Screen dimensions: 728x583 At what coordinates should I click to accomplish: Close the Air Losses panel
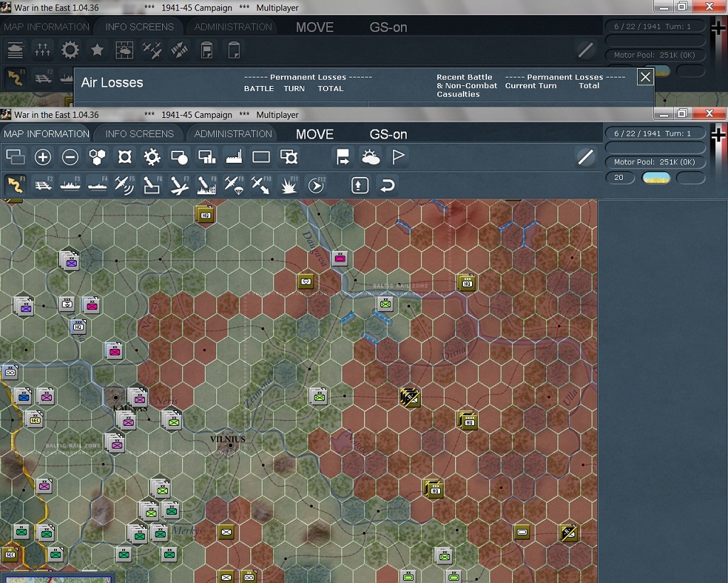point(646,77)
